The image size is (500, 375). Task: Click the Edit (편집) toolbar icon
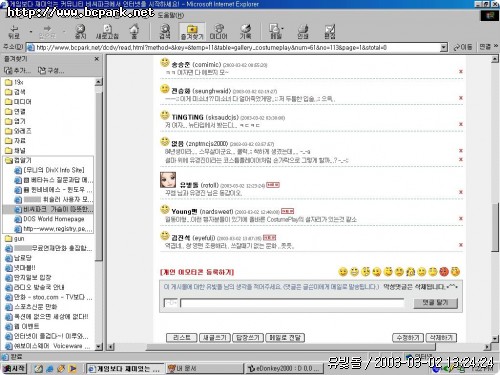pyautogui.click(x=330, y=32)
